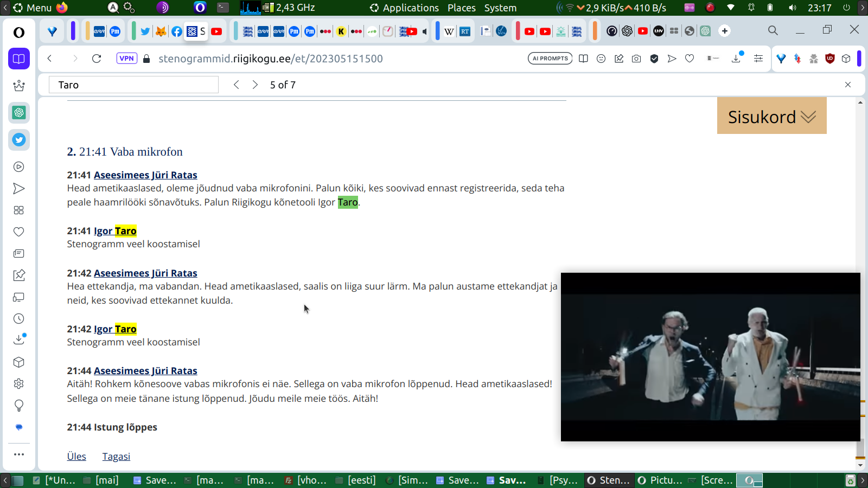Toggle reader mode book icon in address bar
The height and width of the screenshot is (488, 868).
coord(583,59)
